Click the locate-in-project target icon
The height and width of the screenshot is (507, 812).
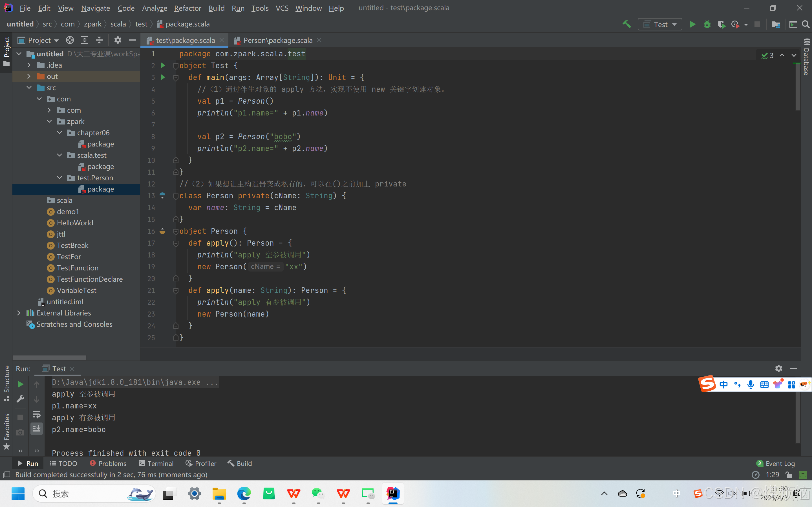pos(70,40)
